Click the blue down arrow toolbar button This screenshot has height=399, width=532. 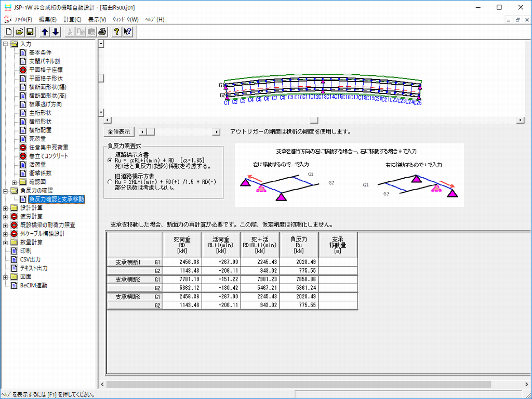56,32
